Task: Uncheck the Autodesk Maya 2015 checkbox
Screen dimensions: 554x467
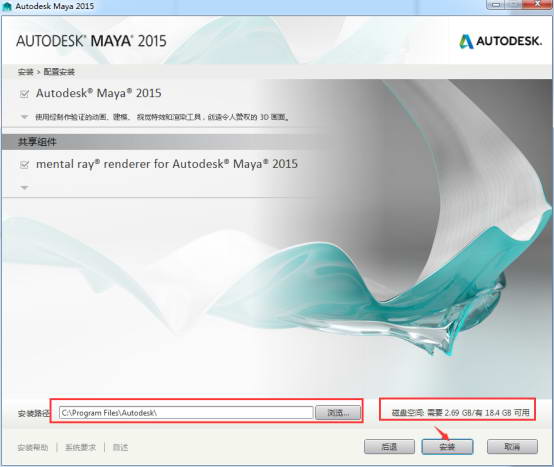Action: click(24, 94)
